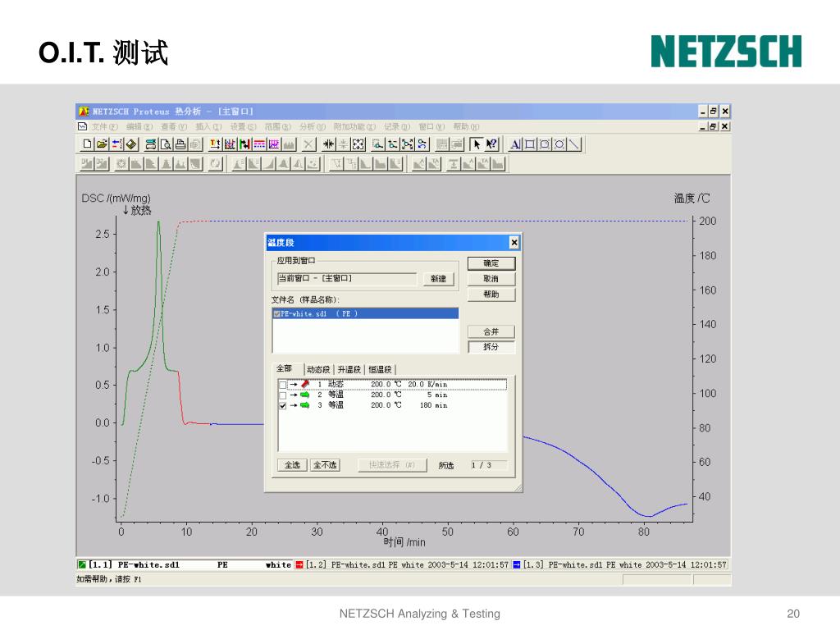This screenshot has height=630, width=840.
Task: Click the Print icon in toolbar
Action: click(180, 144)
